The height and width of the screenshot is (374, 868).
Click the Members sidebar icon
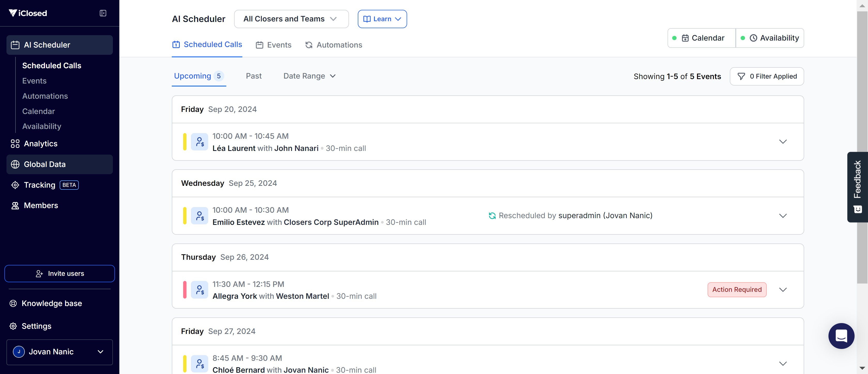click(x=15, y=206)
